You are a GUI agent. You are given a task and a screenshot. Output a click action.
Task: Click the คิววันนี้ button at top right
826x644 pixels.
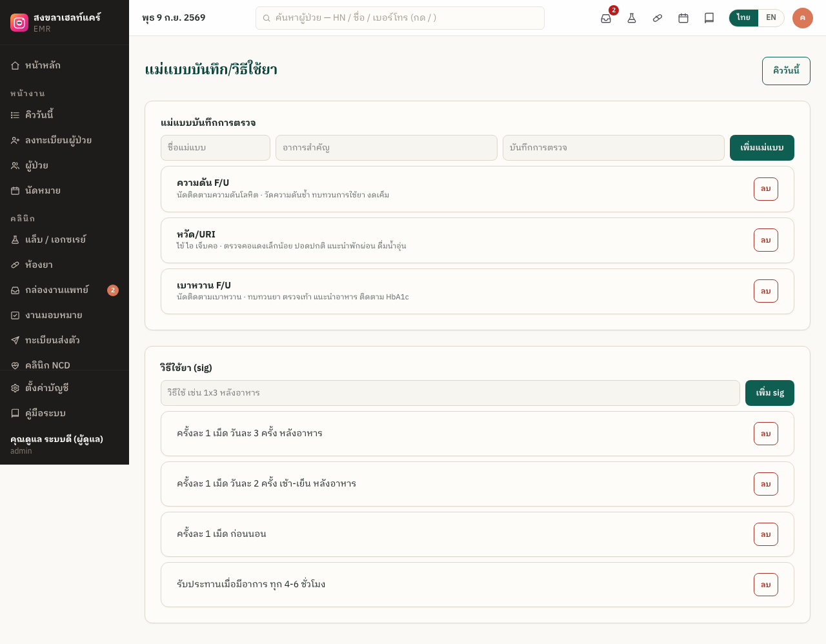(786, 71)
